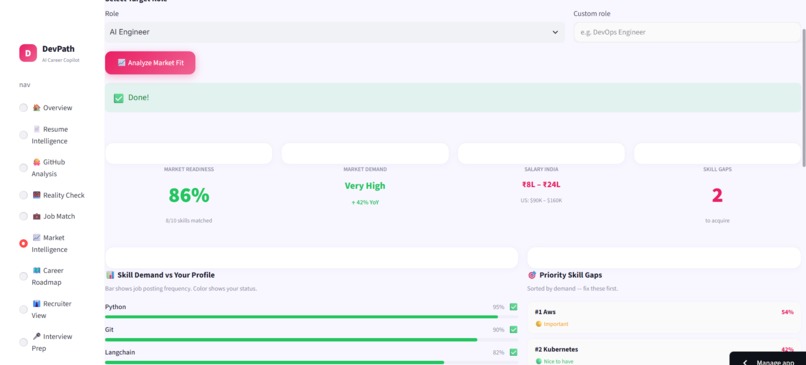Click the Python demand progress bar

coord(311,317)
